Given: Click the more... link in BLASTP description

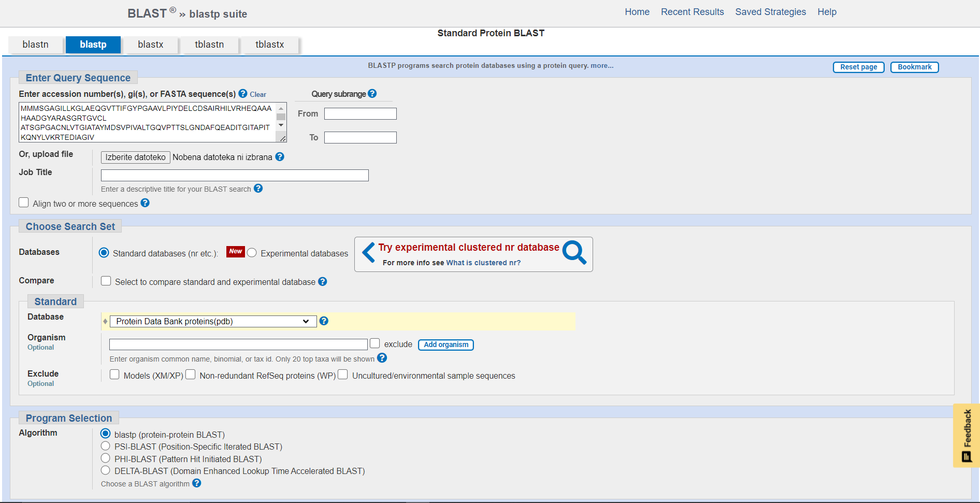Looking at the screenshot, I should [x=602, y=66].
